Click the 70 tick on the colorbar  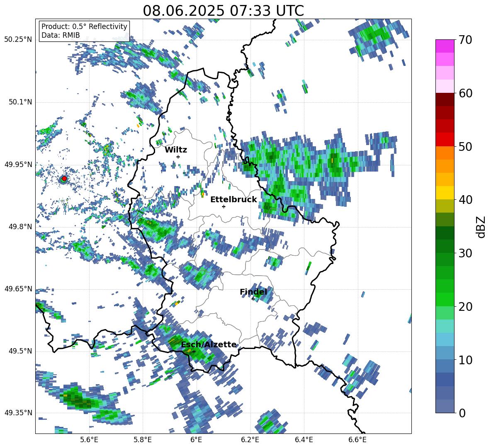(465, 40)
